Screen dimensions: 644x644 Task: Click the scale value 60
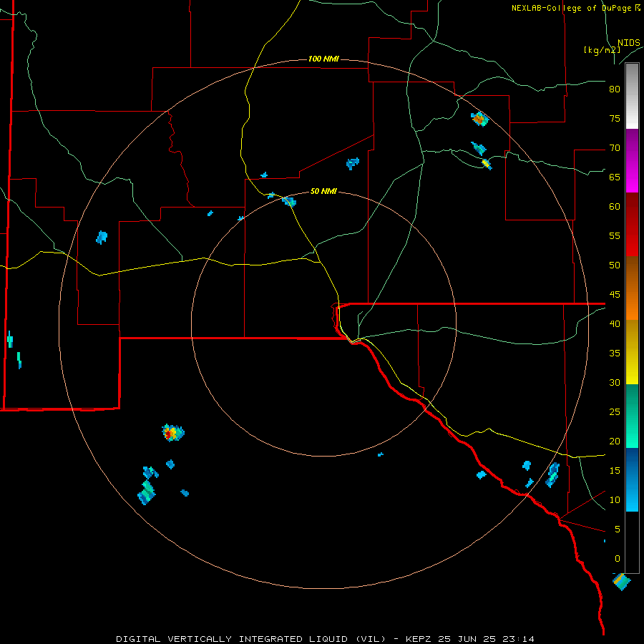pos(615,207)
